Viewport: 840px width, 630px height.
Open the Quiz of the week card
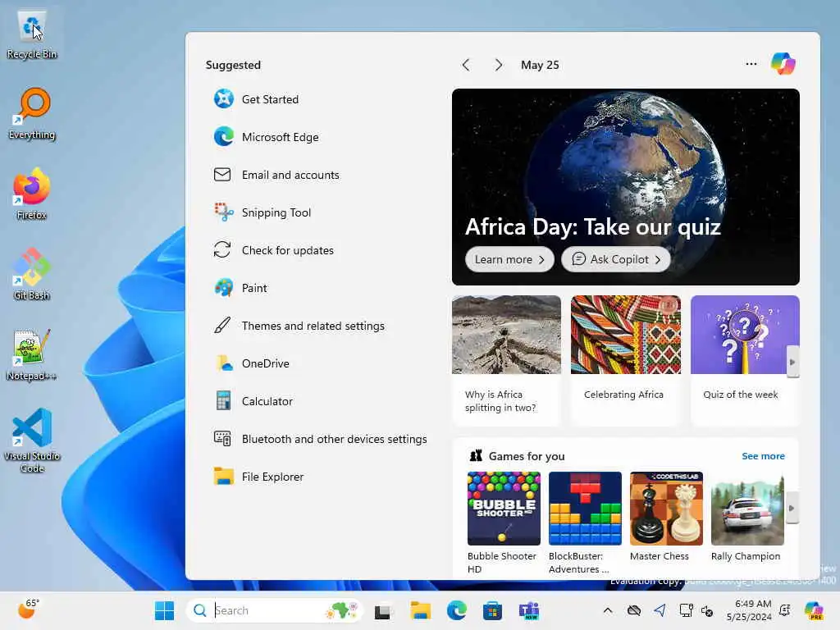point(745,360)
